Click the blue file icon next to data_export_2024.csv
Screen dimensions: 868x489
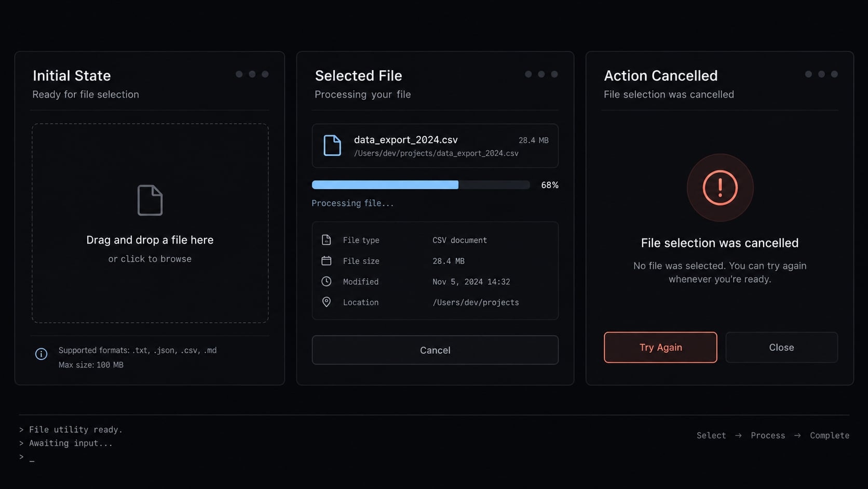(x=332, y=146)
